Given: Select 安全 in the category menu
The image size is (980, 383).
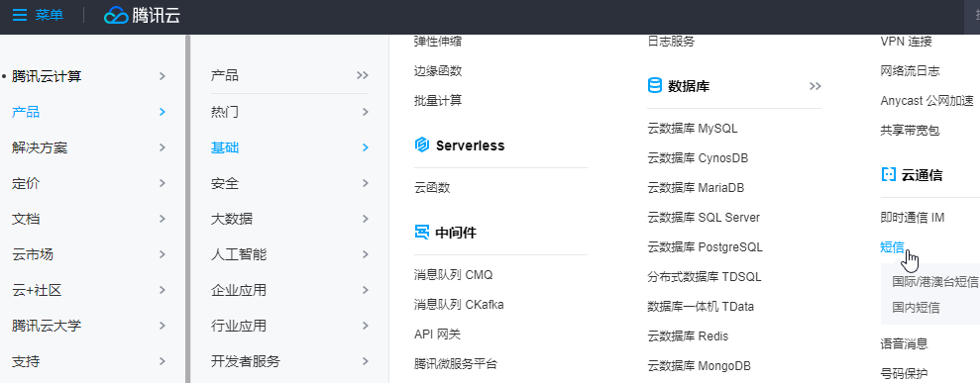Looking at the screenshot, I should click(x=225, y=183).
